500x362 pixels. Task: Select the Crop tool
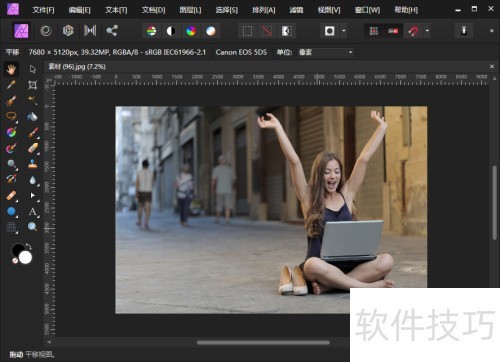pyautogui.click(x=32, y=85)
